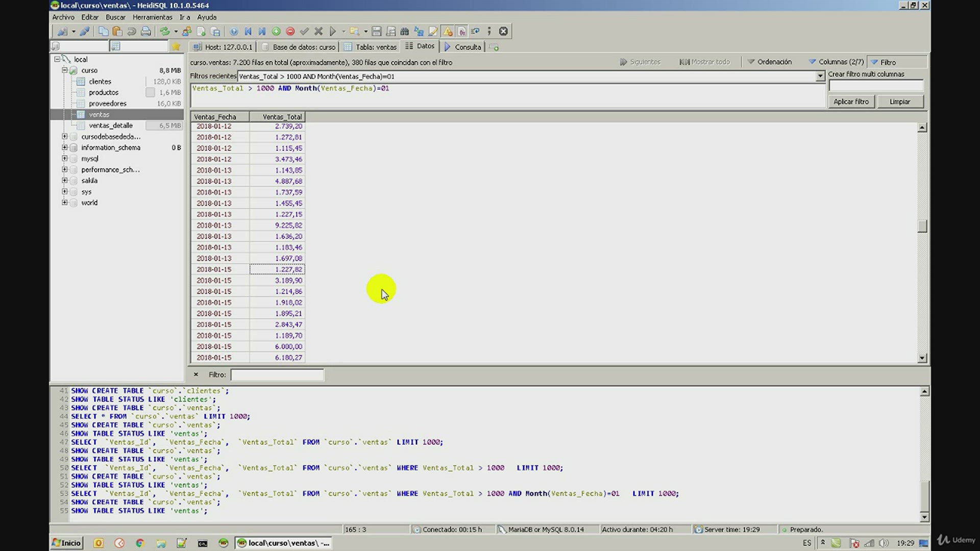This screenshot has width=980, height=551.
Task: Collapse the local server tree node
Action: [57, 59]
